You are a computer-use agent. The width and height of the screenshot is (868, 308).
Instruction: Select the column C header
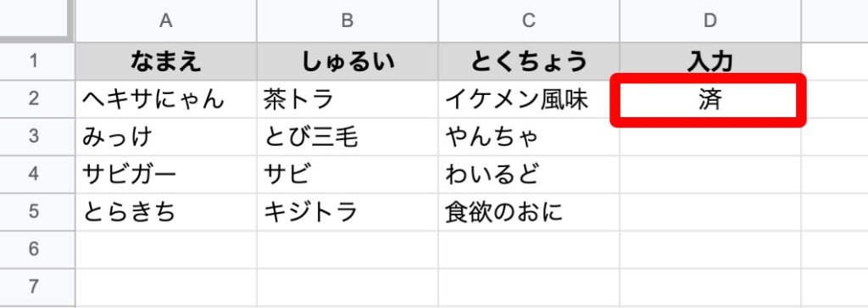pyautogui.click(x=529, y=20)
